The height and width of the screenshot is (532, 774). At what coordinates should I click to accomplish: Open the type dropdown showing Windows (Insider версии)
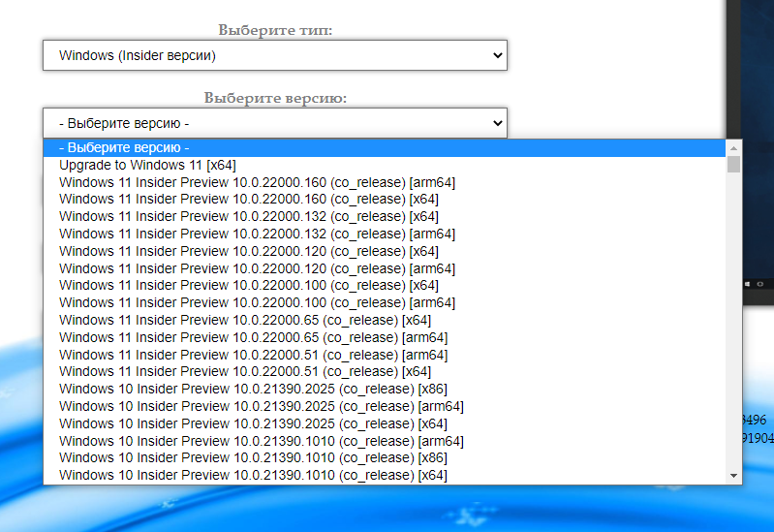275,55
